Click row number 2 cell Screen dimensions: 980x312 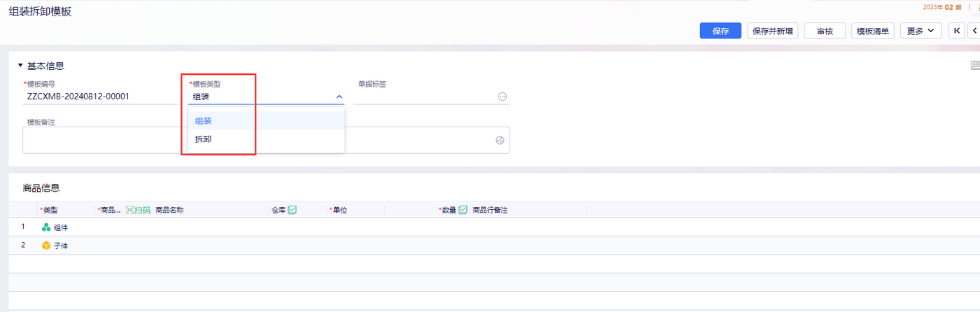(x=23, y=245)
